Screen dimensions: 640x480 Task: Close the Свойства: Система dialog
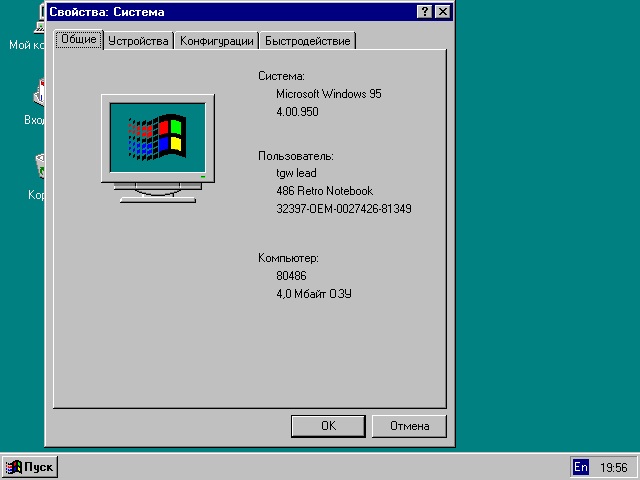tap(443, 11)
